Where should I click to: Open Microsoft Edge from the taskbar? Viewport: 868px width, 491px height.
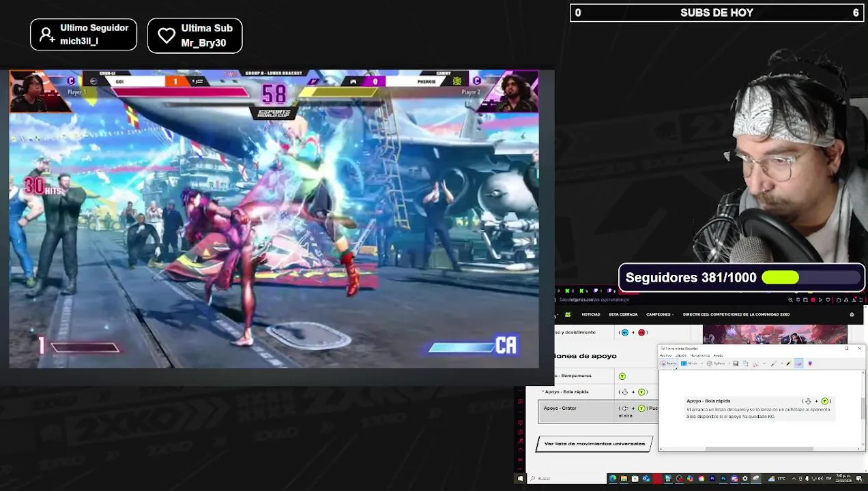click(613, 479)
